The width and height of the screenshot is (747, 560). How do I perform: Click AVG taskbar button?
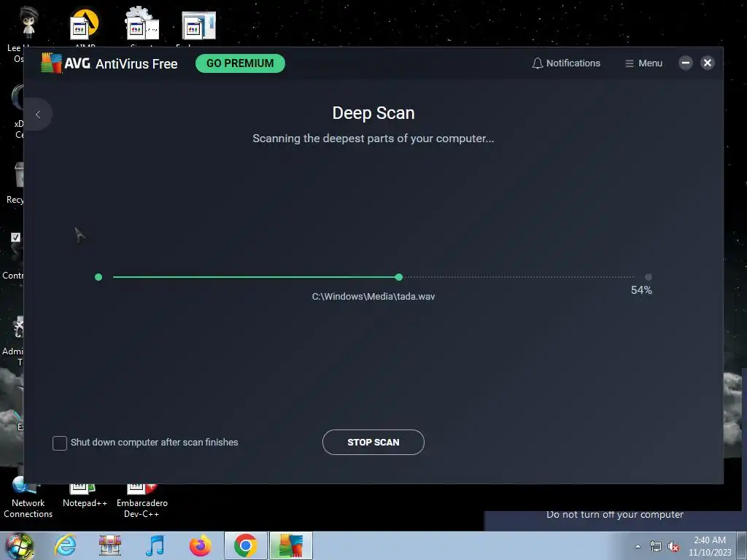pos(291,545)
